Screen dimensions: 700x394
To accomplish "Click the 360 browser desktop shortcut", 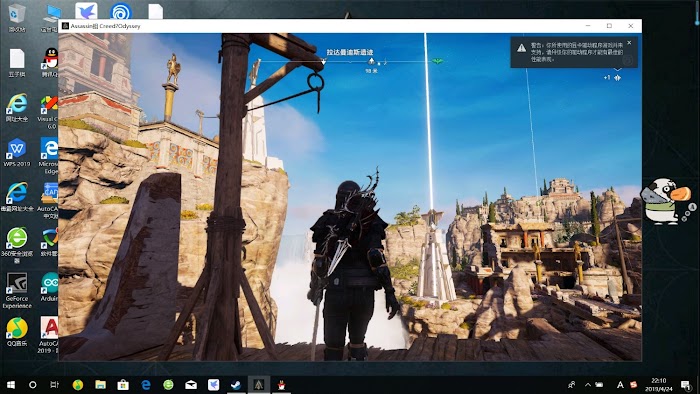I will pos(17,243).
